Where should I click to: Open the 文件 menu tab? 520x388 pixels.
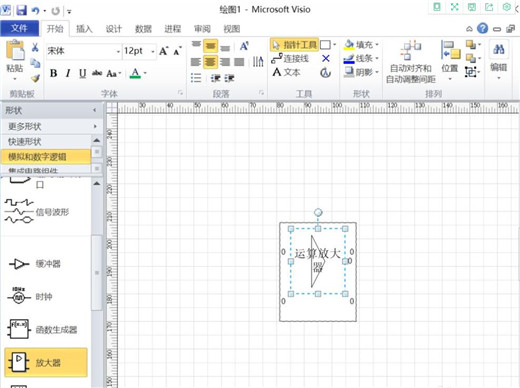(19, 29)
